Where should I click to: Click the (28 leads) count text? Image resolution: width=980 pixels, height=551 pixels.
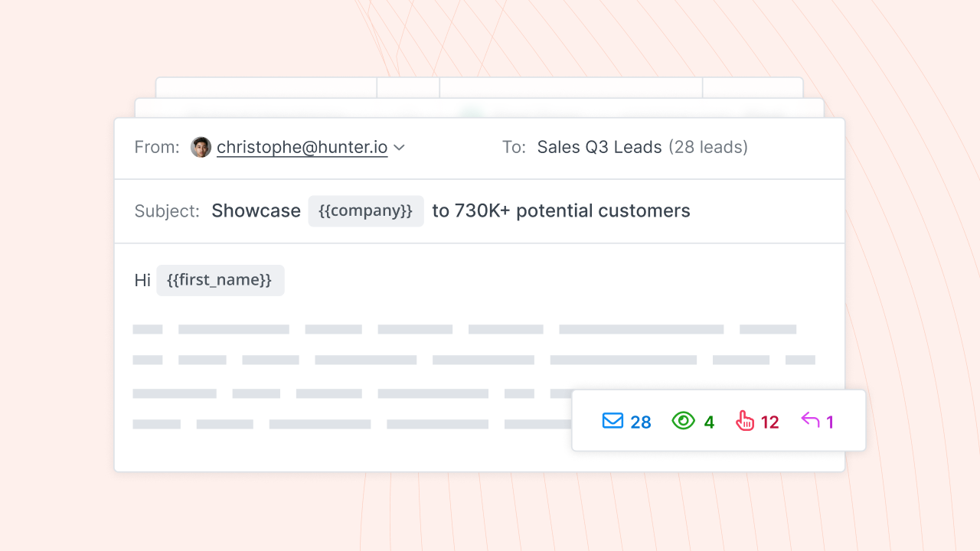coord(708,147)
